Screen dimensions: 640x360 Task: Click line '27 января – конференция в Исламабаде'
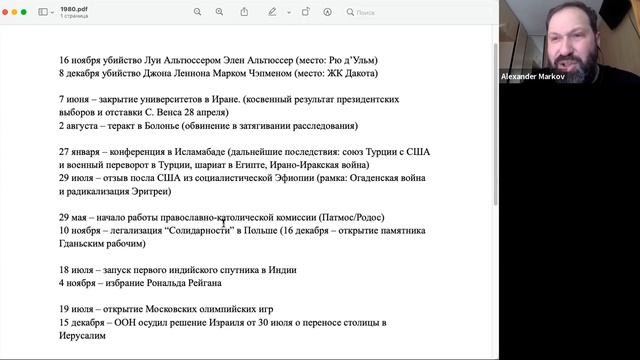(244, 152)
